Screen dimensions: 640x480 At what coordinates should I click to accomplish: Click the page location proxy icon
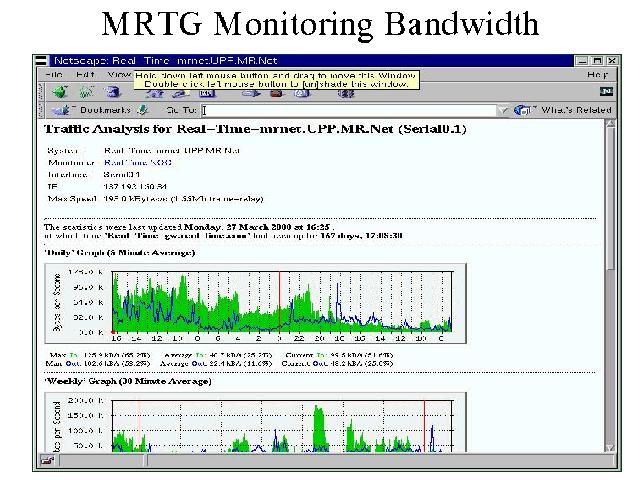pyautogui.click(x=143, y=109)
